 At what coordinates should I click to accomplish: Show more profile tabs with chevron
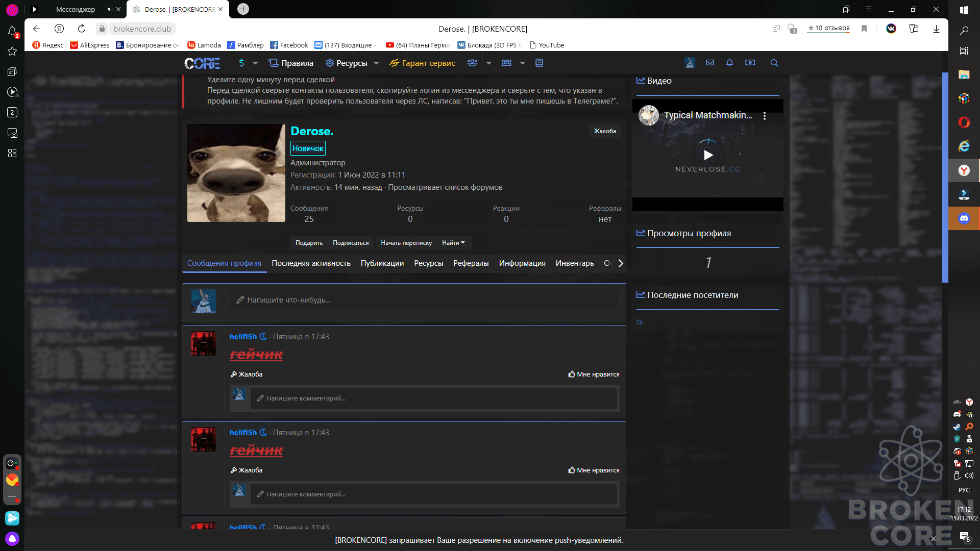click(621, 263)
